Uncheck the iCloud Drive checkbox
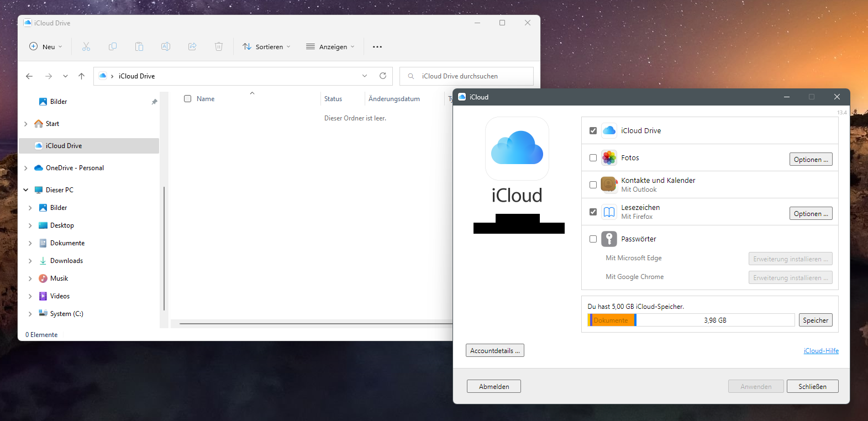This screenshot has width=868, height=421. pyautogui.click(x=593, y=131)
